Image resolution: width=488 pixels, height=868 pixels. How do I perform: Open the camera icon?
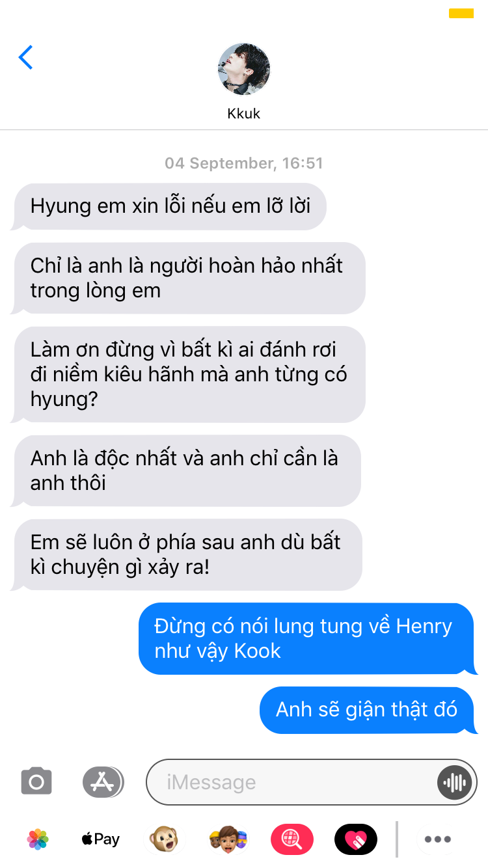pyautogui.click(x=36, y=781)
